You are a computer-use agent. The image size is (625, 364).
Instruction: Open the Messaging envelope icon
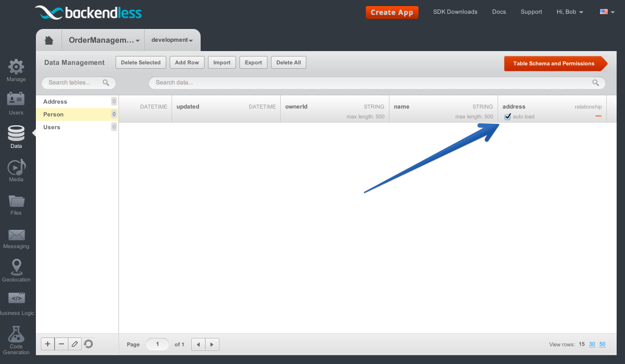[16, 235]
